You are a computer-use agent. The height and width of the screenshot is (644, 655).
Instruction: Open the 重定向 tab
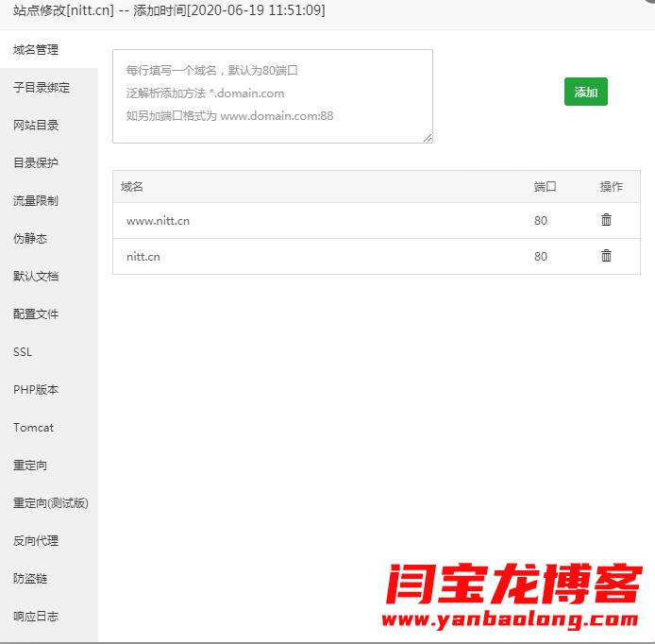[x=30, y=466]
